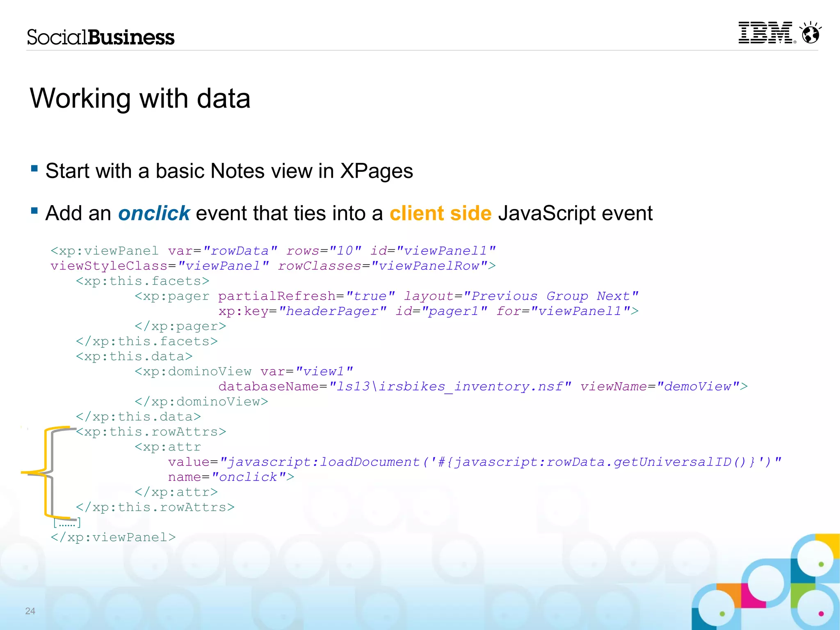This screenshot has height=630, width=840.
Task: Click the "<xp:this.facets>" opening tag
Action: 143,281
